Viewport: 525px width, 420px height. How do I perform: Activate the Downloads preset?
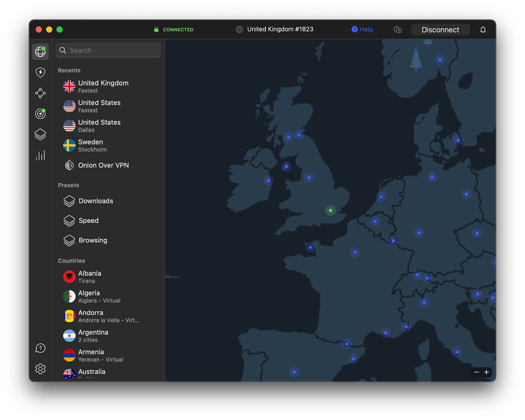[x=109, y=201]
